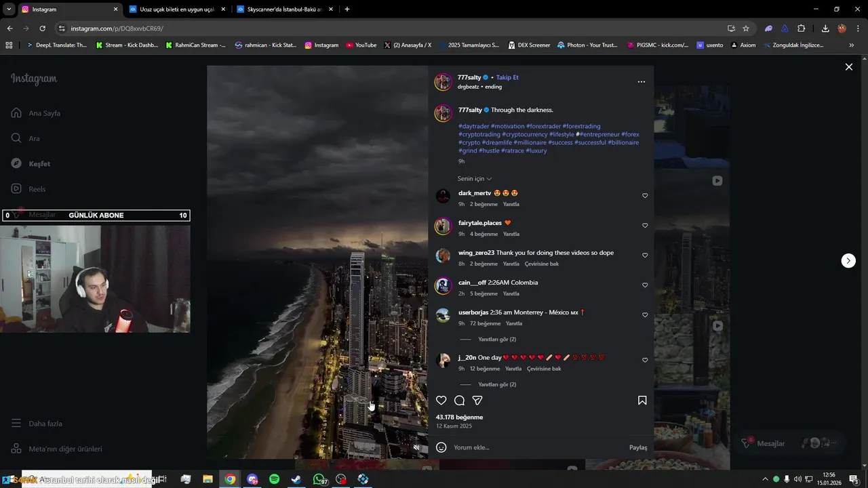Screen dimensions: 868x488
Task: Open the Ana Sayfa home icon in the sidebar
Action: point(16,113)
